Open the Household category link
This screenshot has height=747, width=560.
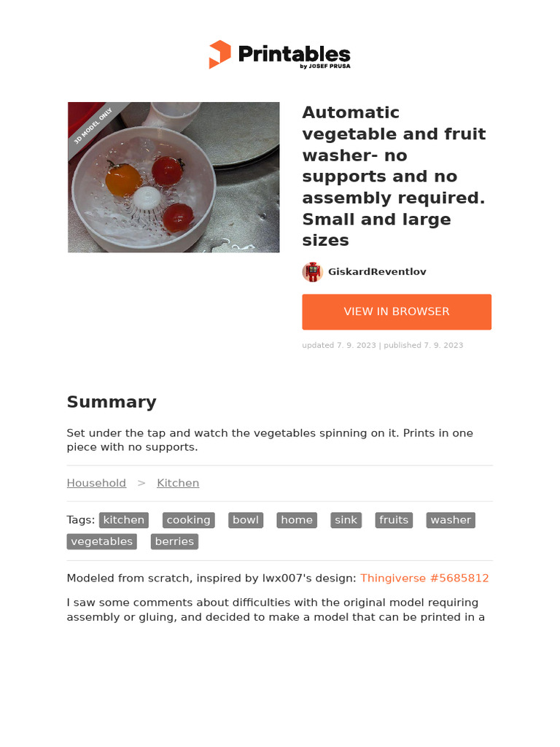coord(96,483)
